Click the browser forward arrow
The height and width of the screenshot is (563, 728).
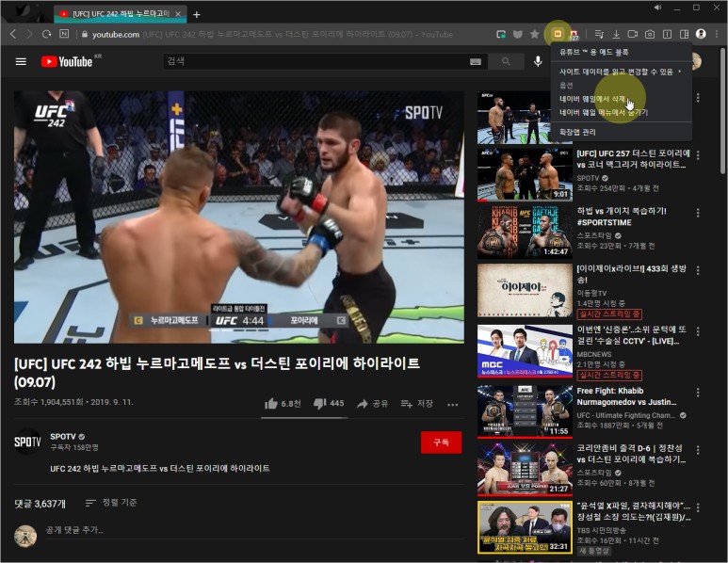pyautogui.click(x=29, y=34)
